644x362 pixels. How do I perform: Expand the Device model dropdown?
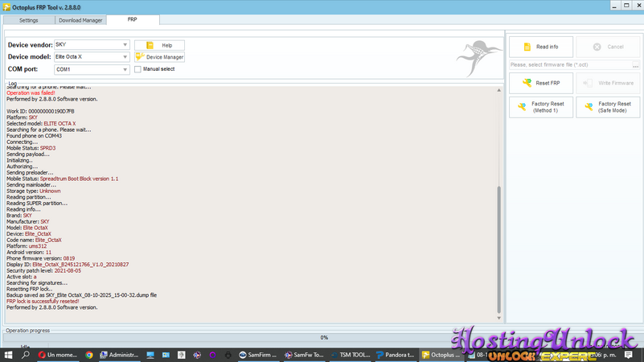[x=125, y=57]
